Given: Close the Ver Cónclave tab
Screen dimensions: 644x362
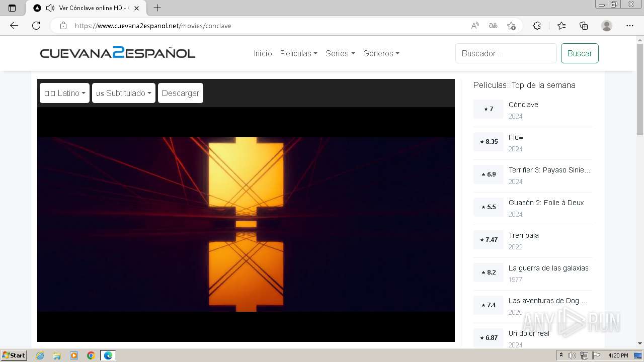Looking at the screenshot, I should [136, 8].
